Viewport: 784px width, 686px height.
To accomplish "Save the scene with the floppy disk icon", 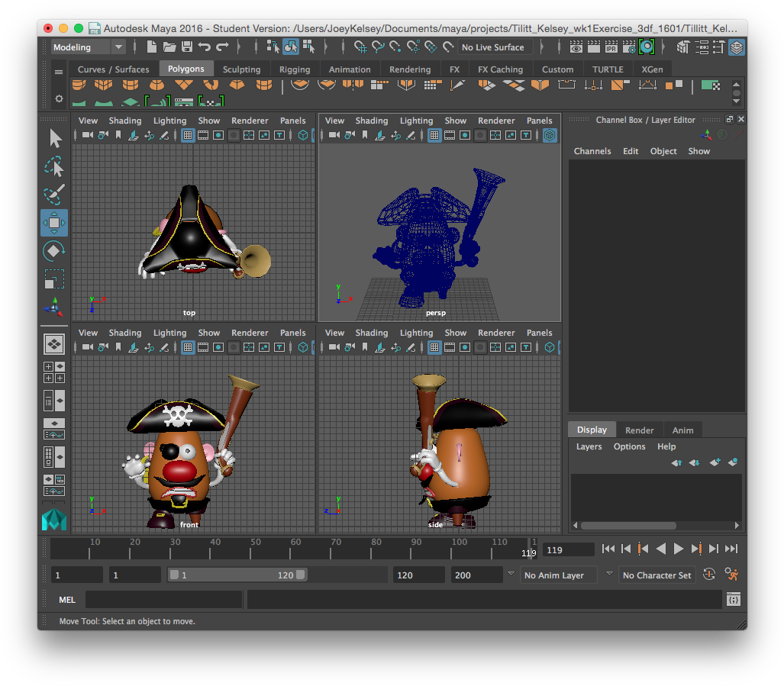I will point(187,47).
